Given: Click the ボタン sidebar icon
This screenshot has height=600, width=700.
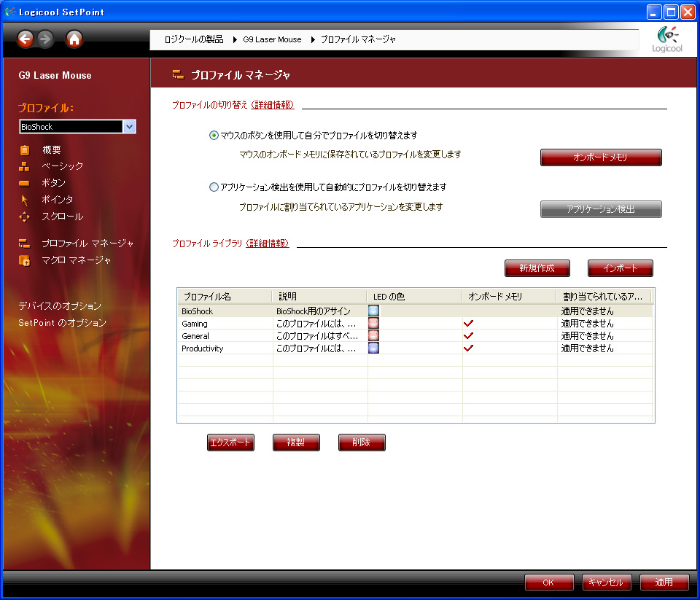Looking at the screenshot, I should pyautogui.click(x=24, y=183).
